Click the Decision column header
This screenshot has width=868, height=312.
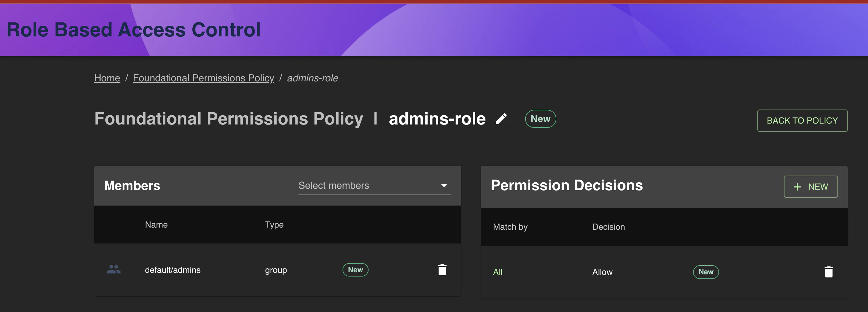[608, 227]
